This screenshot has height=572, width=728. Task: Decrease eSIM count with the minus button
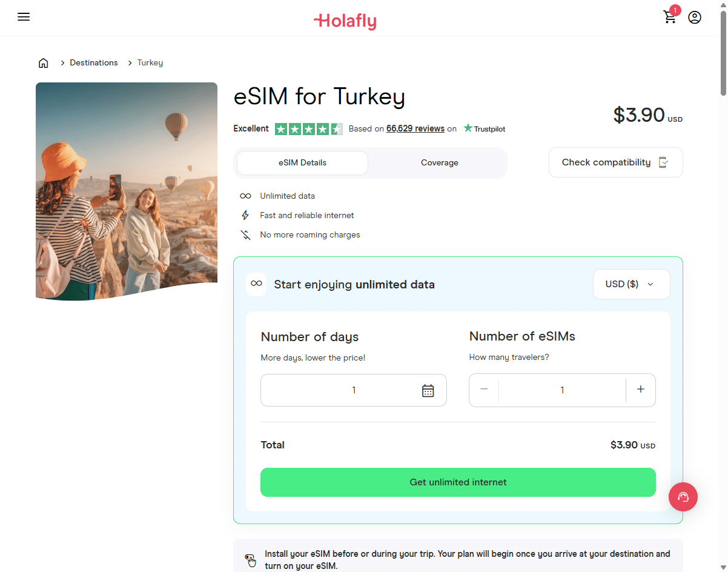[x=483, y=390]
